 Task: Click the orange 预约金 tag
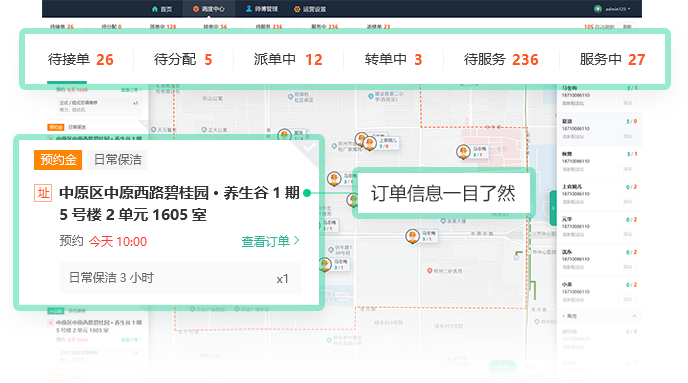point(58,160)
